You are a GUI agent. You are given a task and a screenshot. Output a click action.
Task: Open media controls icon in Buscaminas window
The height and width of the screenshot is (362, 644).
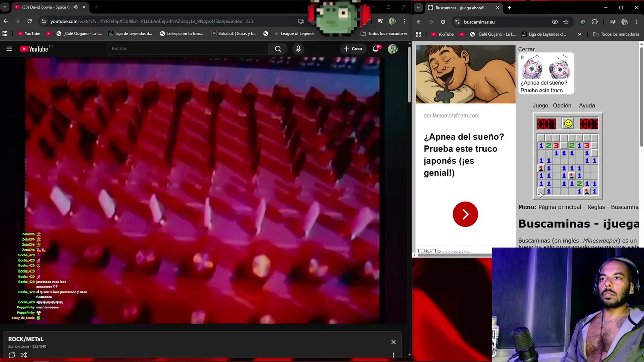click(x=612, y=22)
